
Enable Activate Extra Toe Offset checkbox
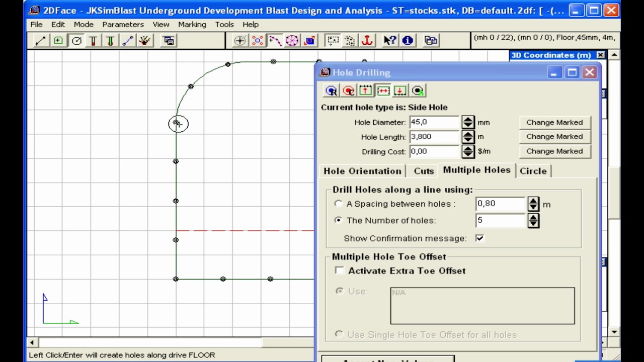[x=340, y=270]
